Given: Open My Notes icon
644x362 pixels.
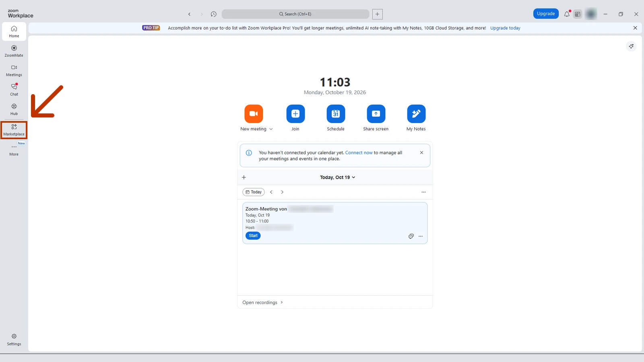Looking at the screenshot, I should pos(416,114).
